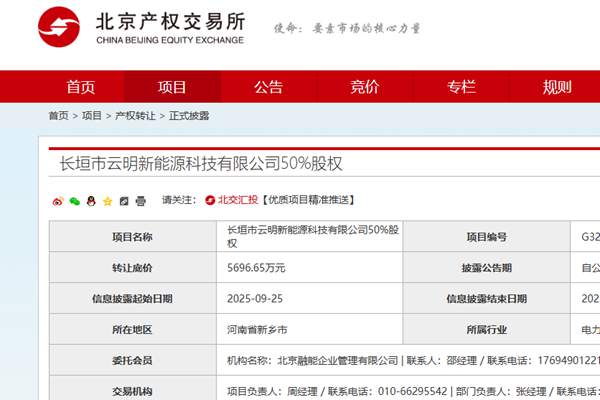Click the printer icon
The width and height of the screenshot is (600, 400).
click(140, 200)
